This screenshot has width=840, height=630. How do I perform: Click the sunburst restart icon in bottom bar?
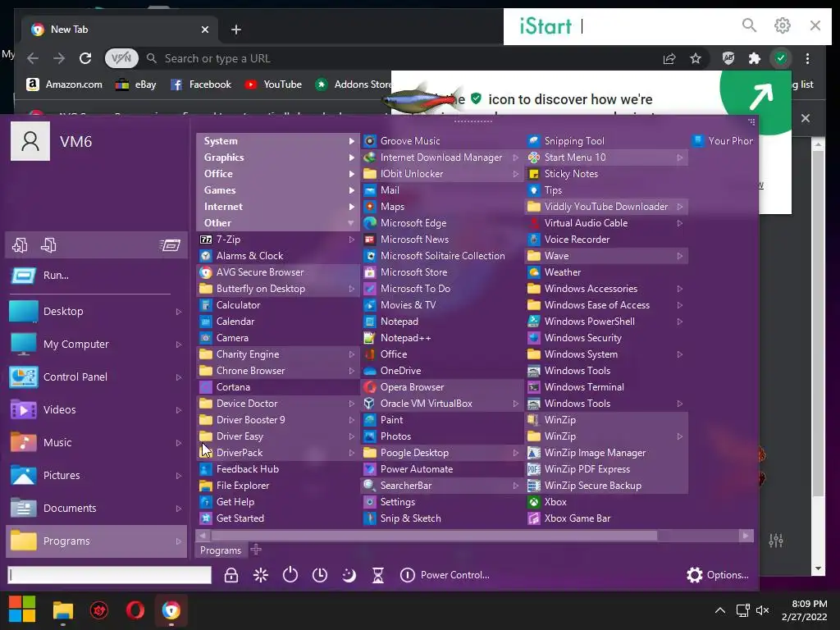click(x=261, y=575)
